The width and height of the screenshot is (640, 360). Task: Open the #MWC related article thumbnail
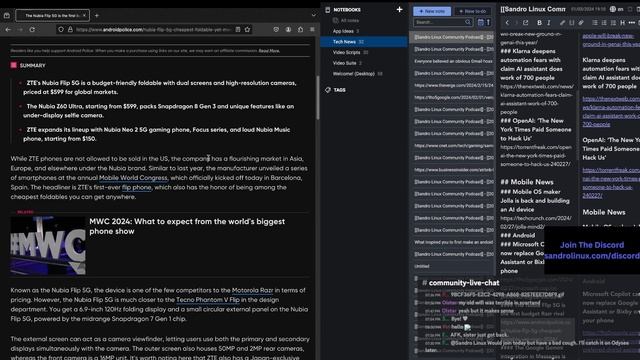48,245
